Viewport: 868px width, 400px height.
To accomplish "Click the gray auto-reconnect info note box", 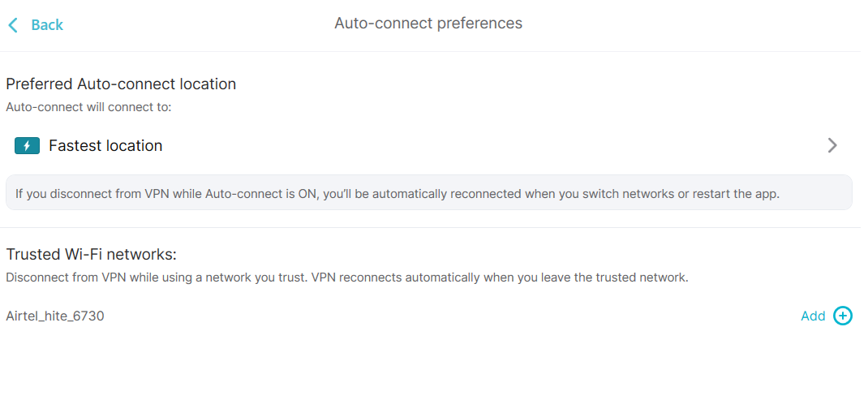I will (x=429, y=192).
